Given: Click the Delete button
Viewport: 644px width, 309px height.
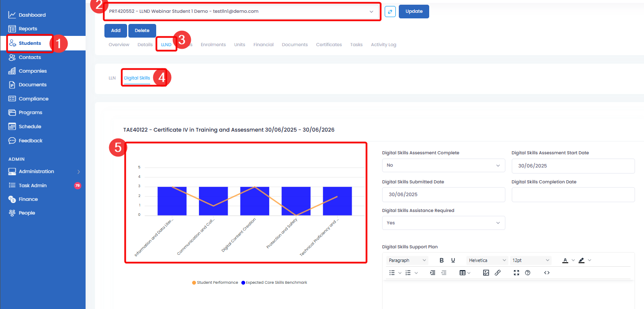Looking at the screenshot, I should click(x=142, y=31).
